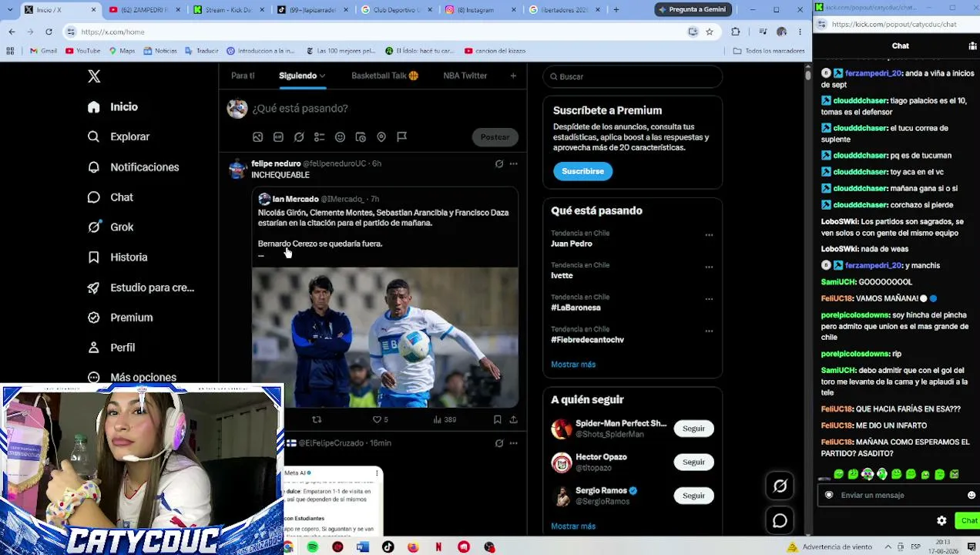This screenshot has height=555, width=980.
Task: Open Spotify from the taskbar
Action: click(312, 547)
